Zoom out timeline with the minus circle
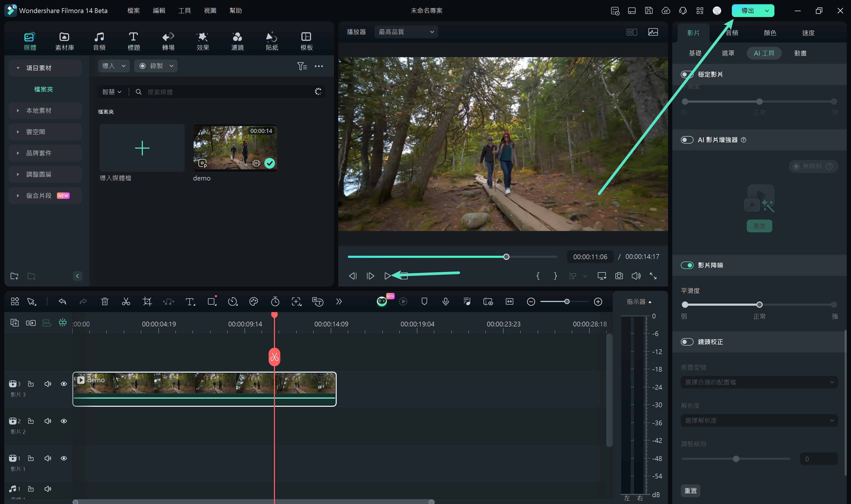This screenshot has height=504, width=851. pos(531,302)
